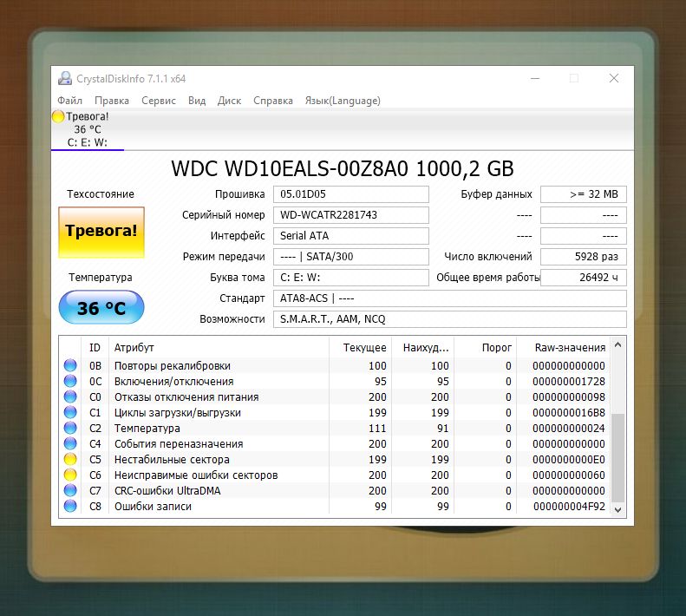Click the Число включений value 5928 раз
Image resolution: width=686 pixels, height=616 pixels.
[584, 257]
